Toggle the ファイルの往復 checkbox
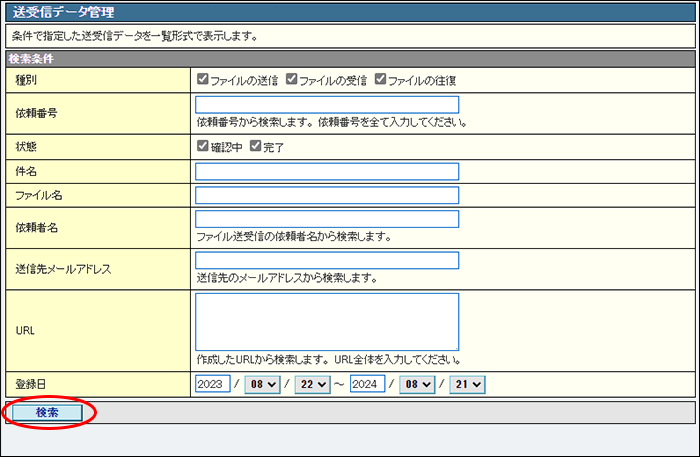The width and height of the screenshot is (700, 457). click(x=380, y=79)
